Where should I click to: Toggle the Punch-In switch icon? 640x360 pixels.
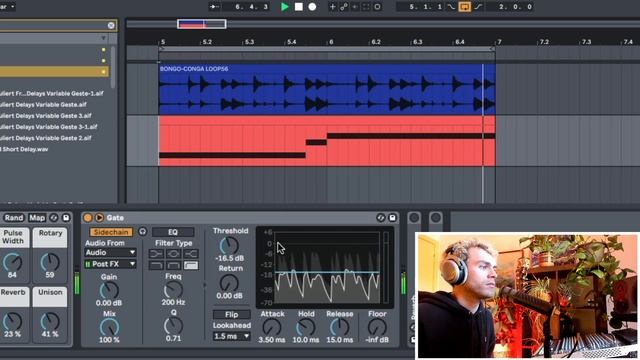(x=451, y=7)
